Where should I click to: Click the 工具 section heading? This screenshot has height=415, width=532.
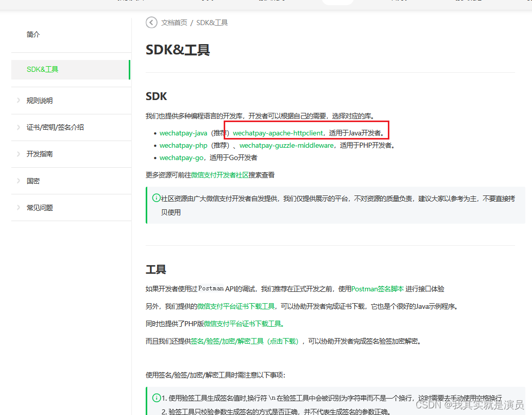pyautogui.click(x=156, y=269)
